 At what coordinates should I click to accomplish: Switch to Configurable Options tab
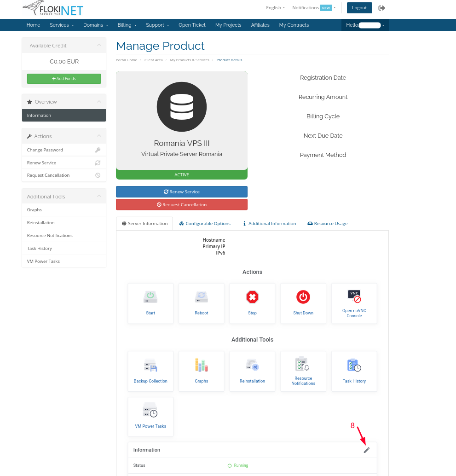[x=205, y=224]
